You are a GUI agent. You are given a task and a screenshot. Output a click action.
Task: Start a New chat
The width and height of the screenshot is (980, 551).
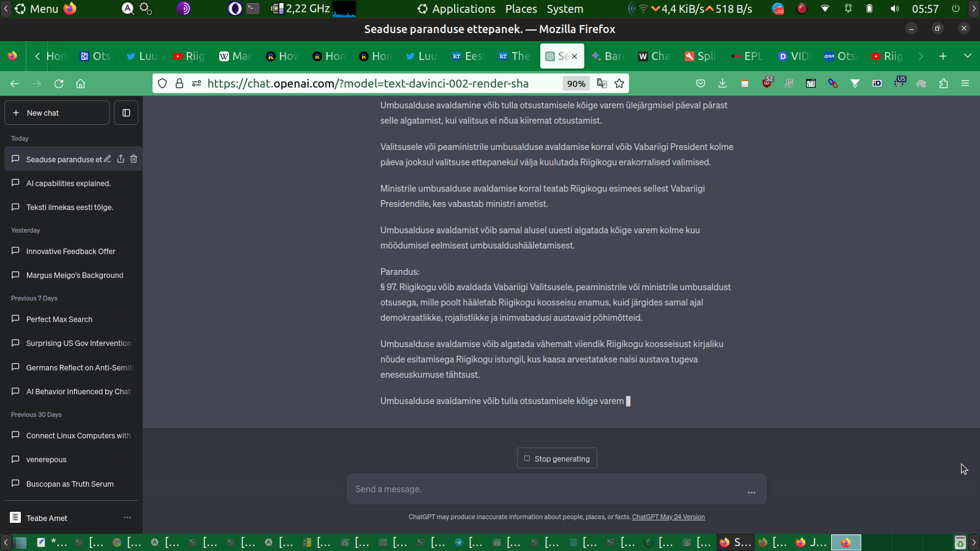(57, 113)
